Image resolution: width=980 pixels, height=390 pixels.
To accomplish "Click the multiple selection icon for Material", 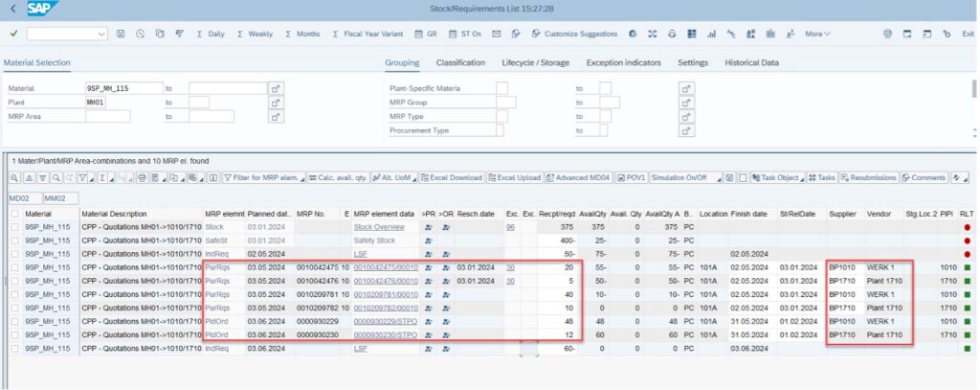I will click(x=276, y=88).
